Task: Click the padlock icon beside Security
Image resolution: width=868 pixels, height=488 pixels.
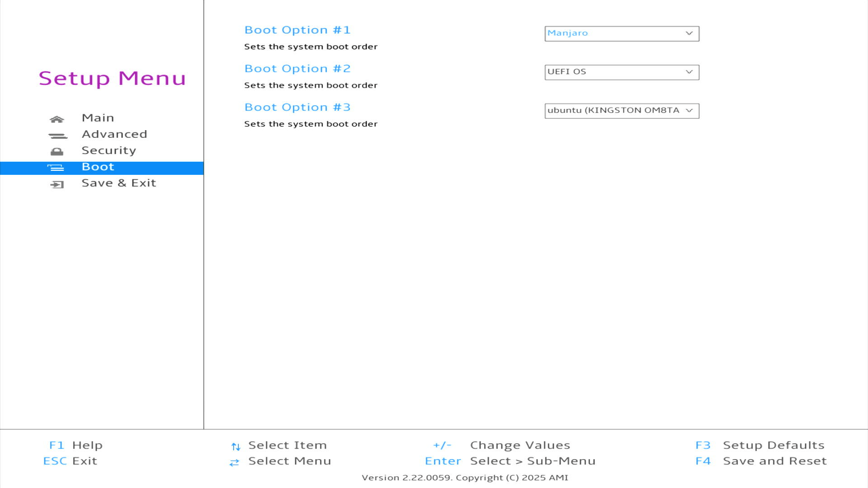Action: [x=57, y=152]
